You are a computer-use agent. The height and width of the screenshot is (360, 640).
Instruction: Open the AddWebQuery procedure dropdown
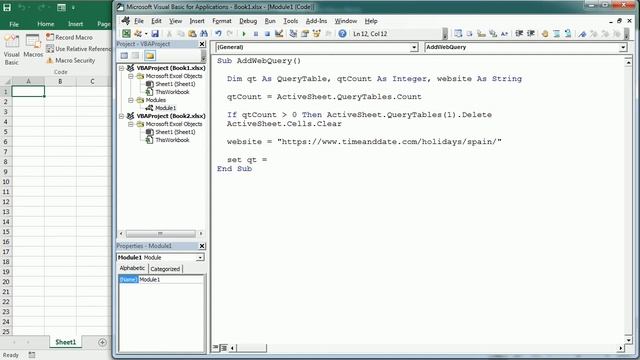[x=623, y=47]
